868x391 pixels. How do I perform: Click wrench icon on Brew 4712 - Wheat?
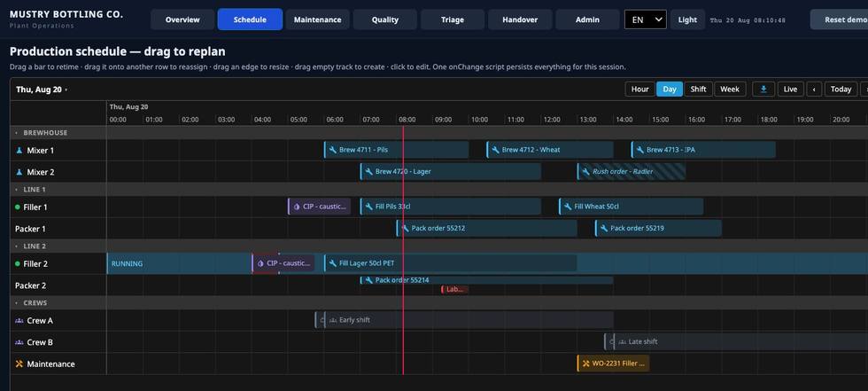coord(495,150)
